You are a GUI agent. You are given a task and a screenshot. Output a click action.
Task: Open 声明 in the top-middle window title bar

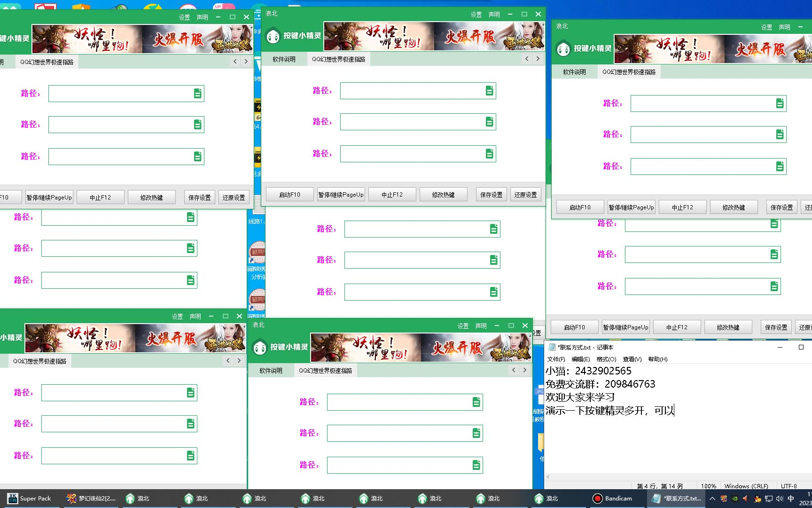point(494,15)
